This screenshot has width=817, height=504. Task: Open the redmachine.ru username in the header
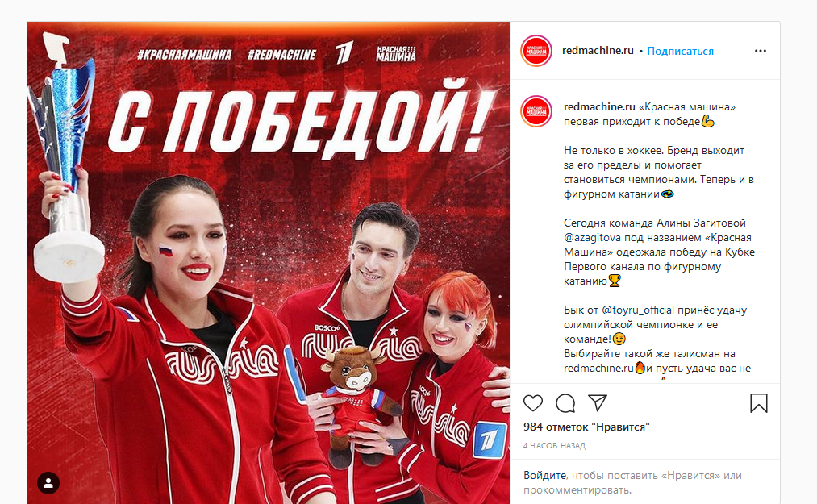(x=598, y=51)
